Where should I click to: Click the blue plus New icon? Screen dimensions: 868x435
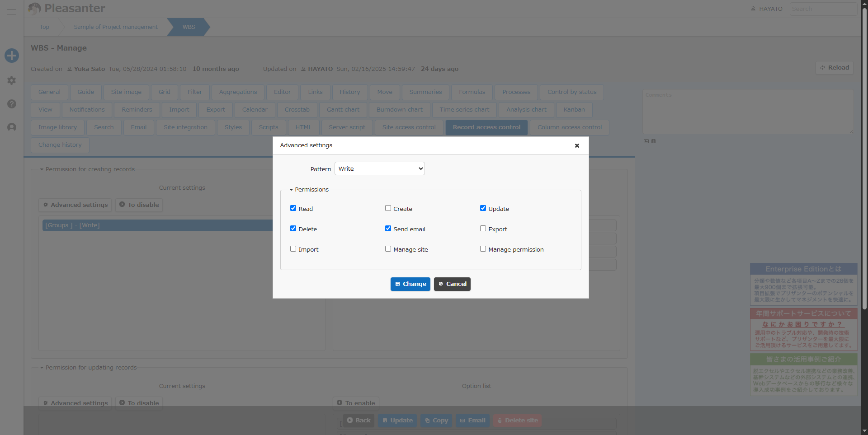point(12,56)
